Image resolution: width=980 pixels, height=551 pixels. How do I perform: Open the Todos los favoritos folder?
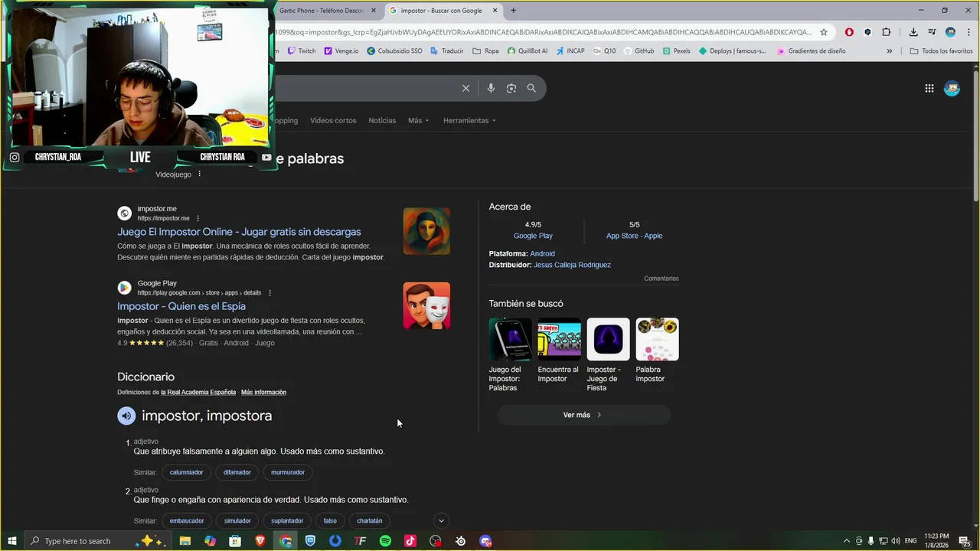coord(941,51)
